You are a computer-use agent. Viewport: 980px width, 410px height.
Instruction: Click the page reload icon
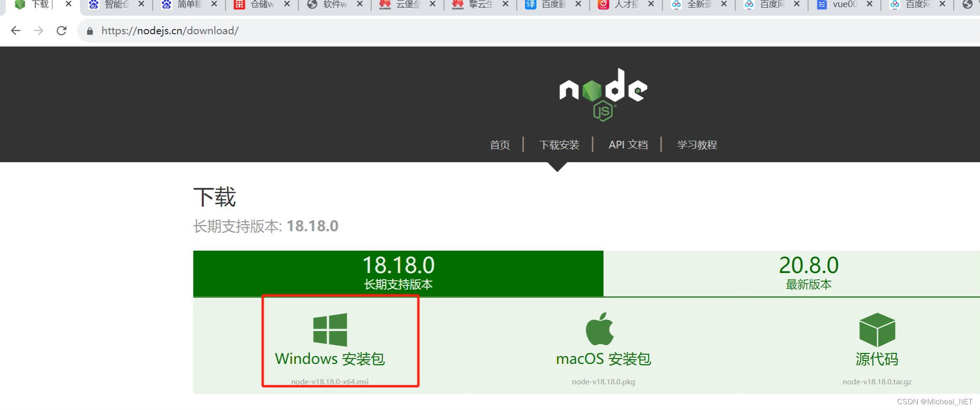pos(61,31)
